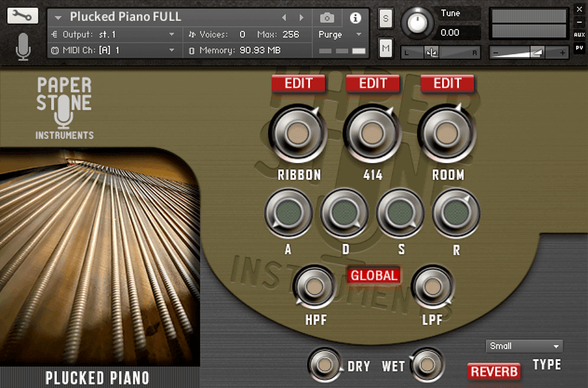Open the MIDI Ch channel dropdown

point(114,50)
